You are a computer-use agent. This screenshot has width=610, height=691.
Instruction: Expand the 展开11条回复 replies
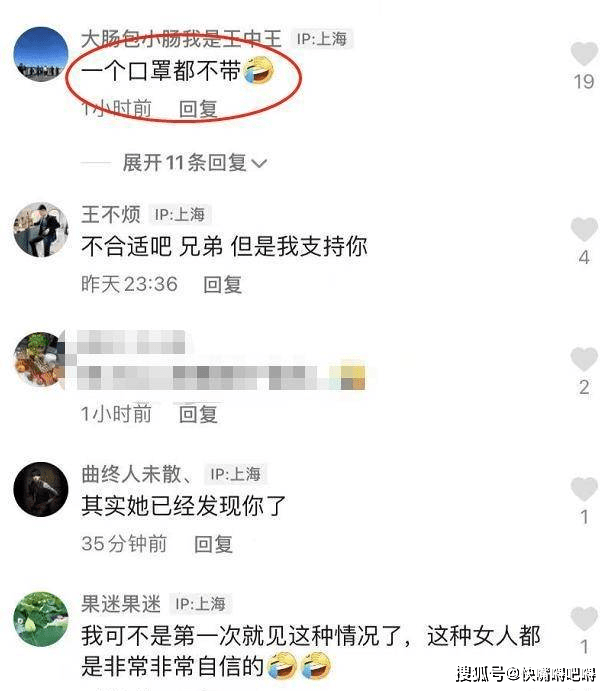[194, 163]
